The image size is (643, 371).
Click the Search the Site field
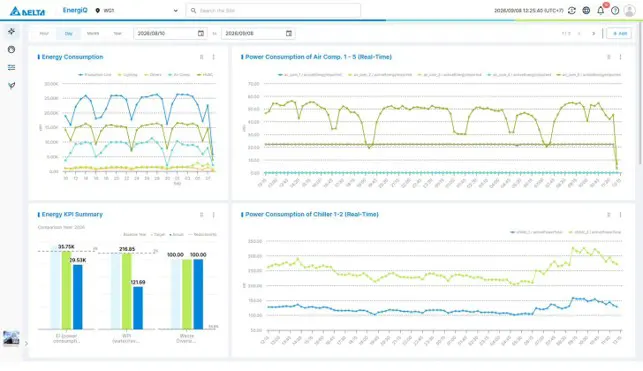click(273, 11)
